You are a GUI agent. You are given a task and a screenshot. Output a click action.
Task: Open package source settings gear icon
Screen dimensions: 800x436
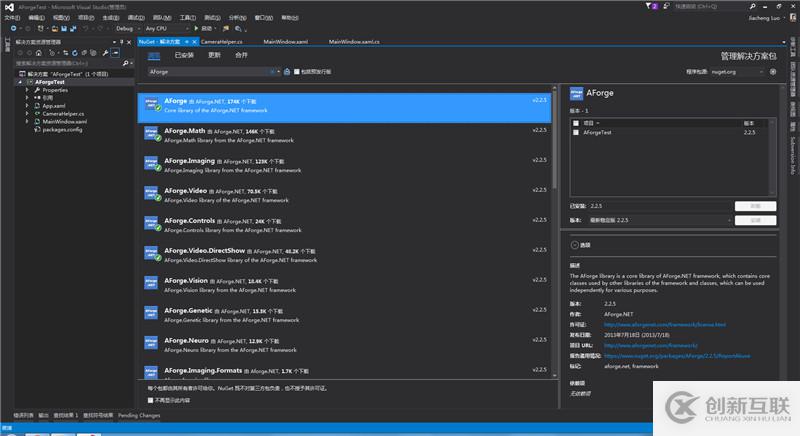pyautogui.click(x=771, y=72)
